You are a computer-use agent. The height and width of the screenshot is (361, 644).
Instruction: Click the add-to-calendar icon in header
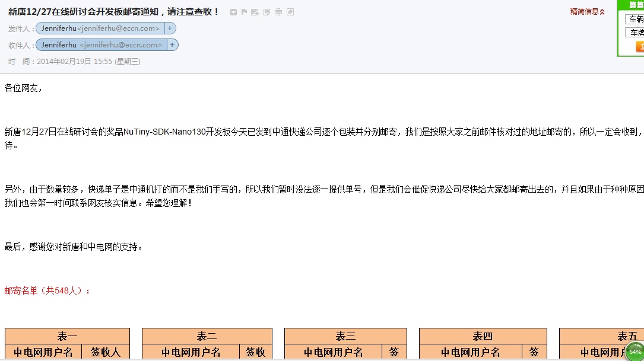tap(255, 12)
